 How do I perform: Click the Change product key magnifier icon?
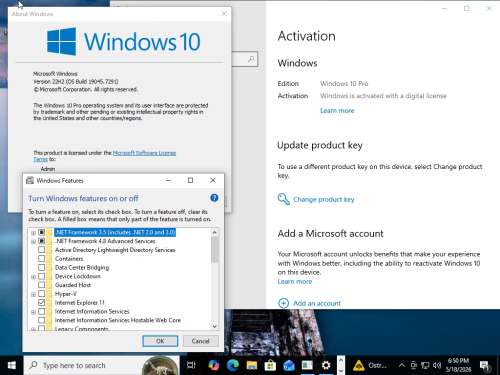[x=283, y=199]
